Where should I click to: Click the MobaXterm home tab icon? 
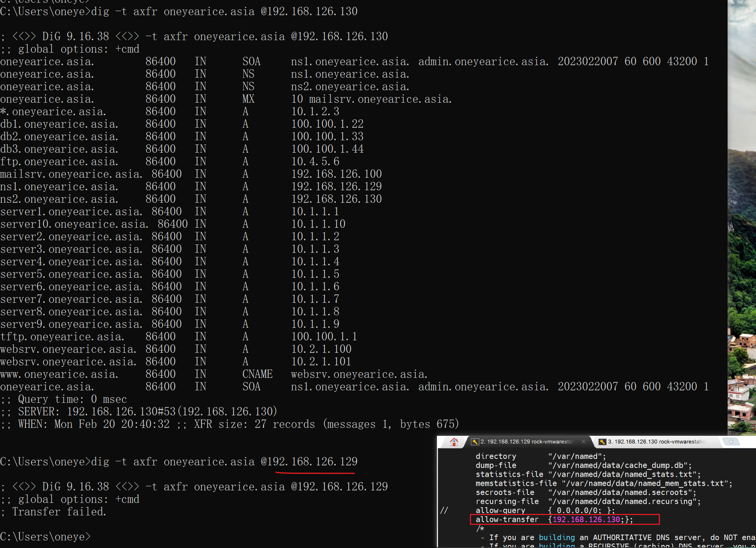(454, 442)
